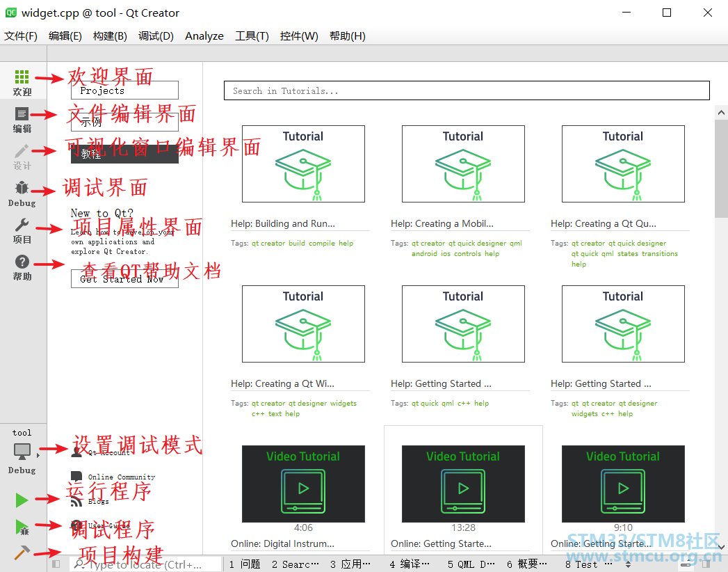Open the 控件(W) menu

299,35
